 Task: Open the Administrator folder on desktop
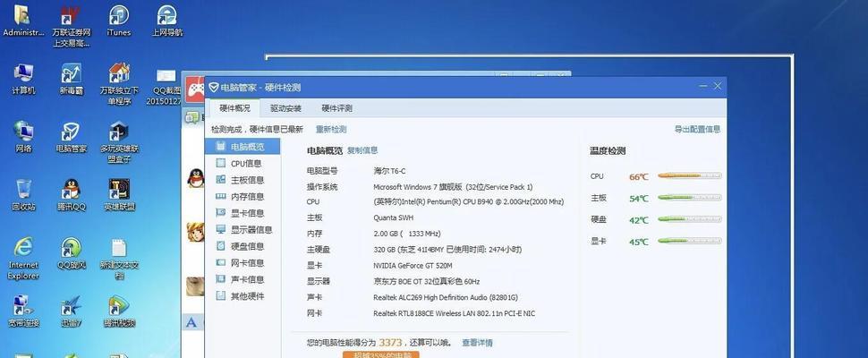point(22,20)
